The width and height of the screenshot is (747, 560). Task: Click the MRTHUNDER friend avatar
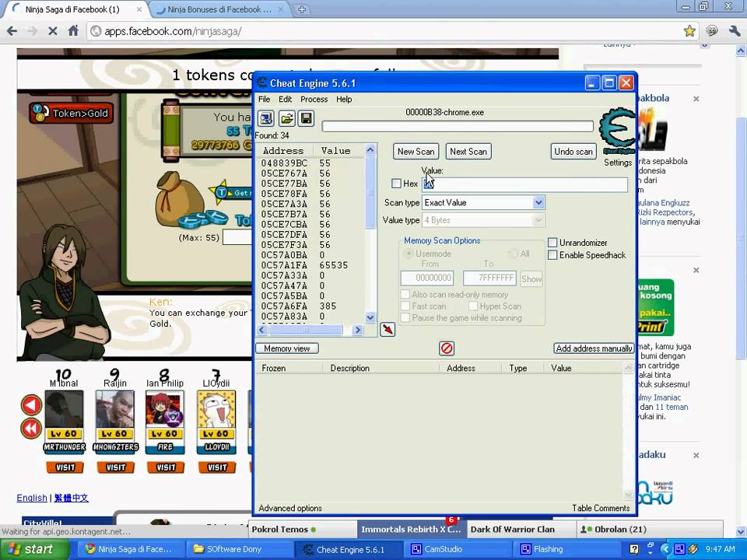tap(65, 410)
